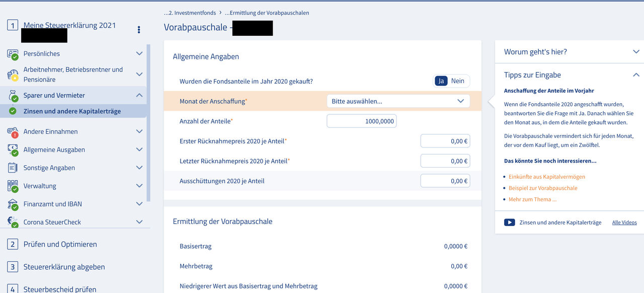
Task: Click step number 2 box
Action: click(13, 244)
